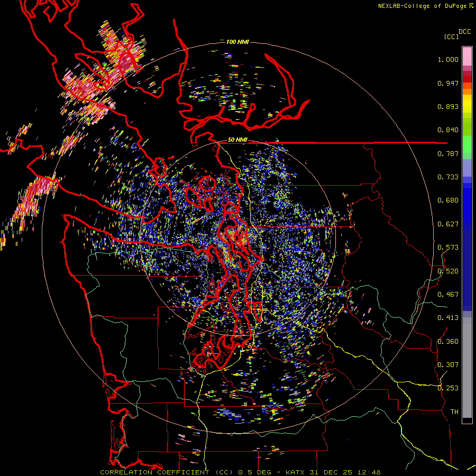Click the CORRELATION COEFFICIENT (CC) caption text
The width and height of the screenshot is (476, 476).
(167, 472)
